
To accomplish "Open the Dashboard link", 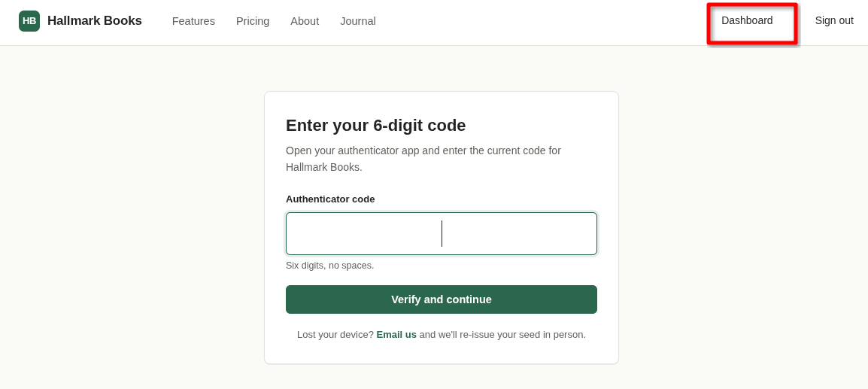I will point(747,20).
